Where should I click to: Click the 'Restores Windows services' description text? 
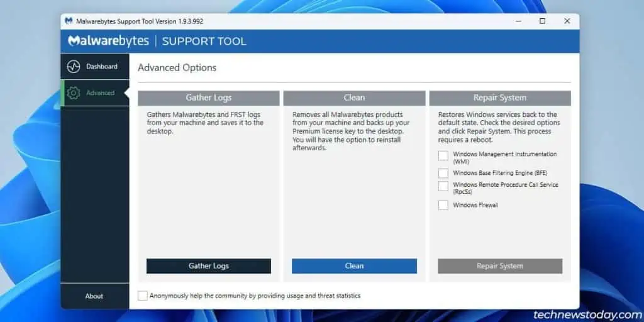tap(499, 127)
